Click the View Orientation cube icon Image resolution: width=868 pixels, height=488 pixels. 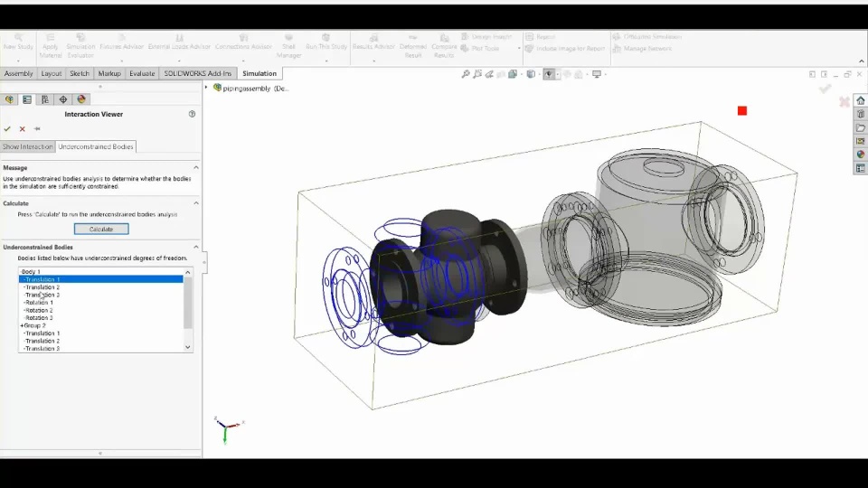(513, 74)
